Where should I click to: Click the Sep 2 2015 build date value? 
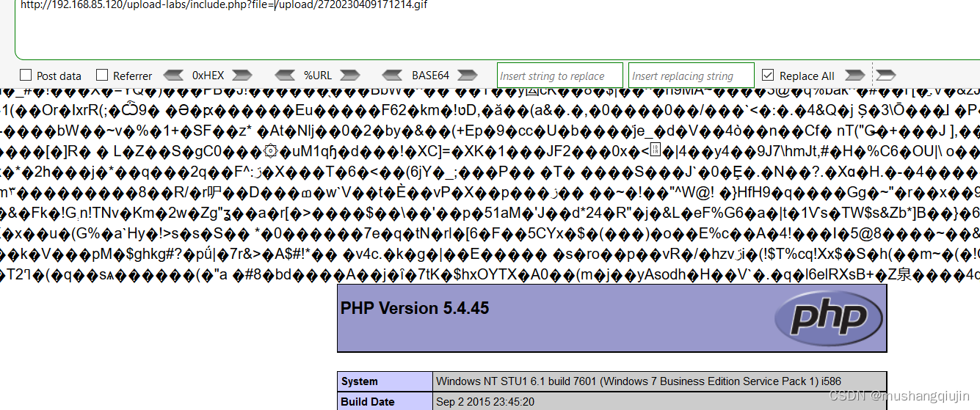coord(485,402)
